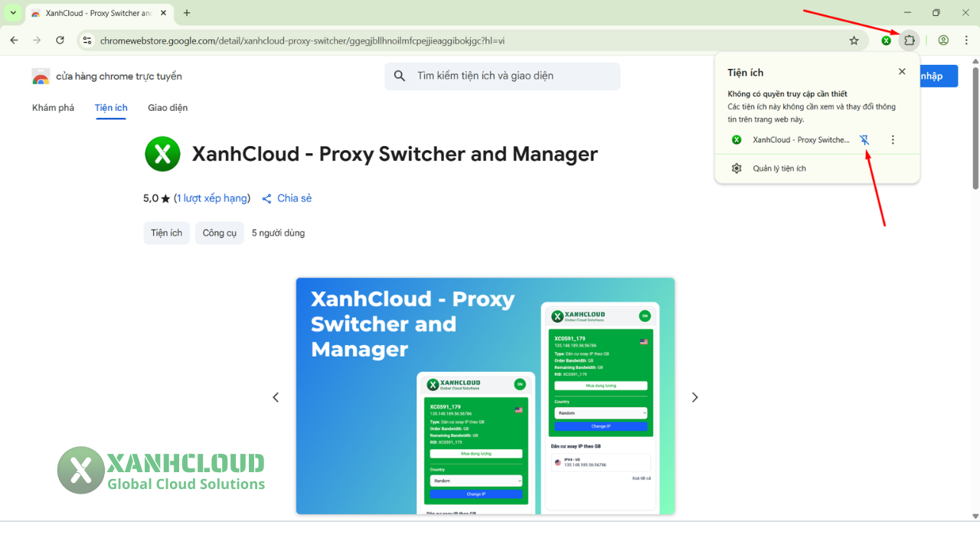This screenshot has height=551, width=980.
Task: Click the page vertical scrollbar
Action: [x=975, y=129]
